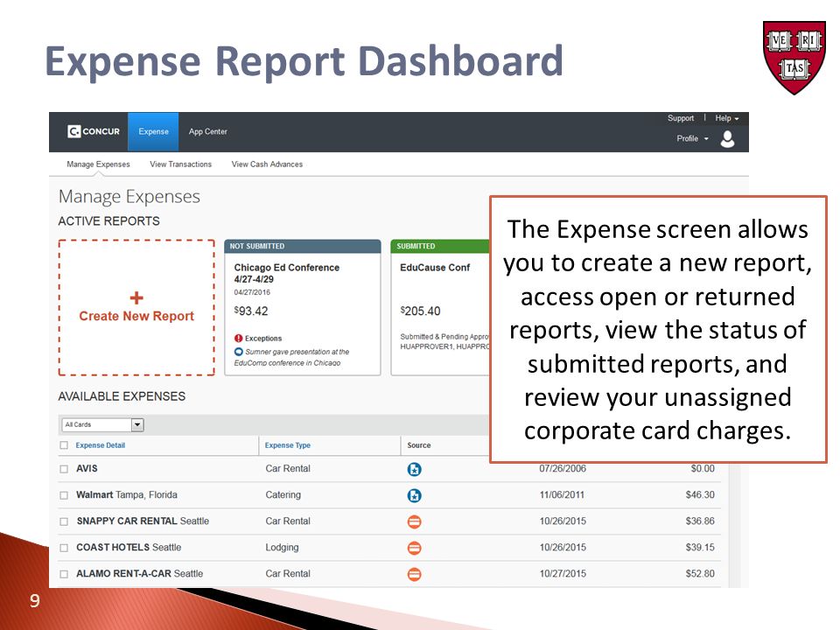Open the App Center tab
840x630 pixels.
pyautogui.click(x=208, y=131)
